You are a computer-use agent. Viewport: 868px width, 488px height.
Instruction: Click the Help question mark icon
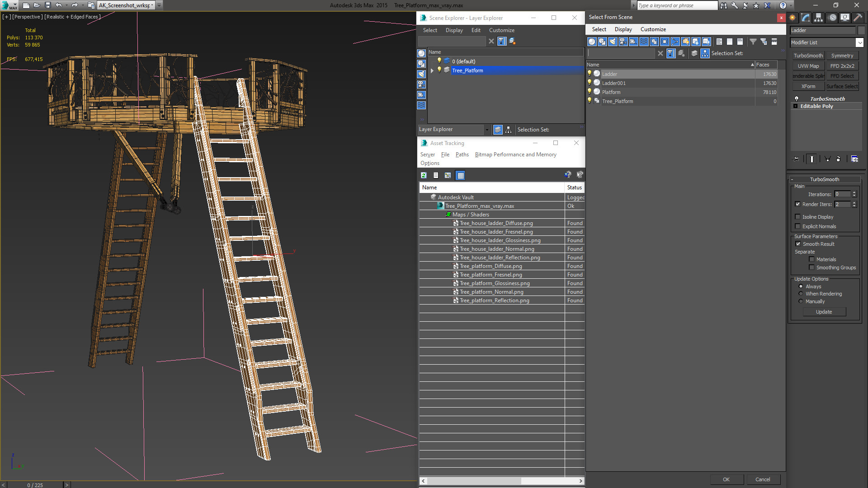click(783, 5)
